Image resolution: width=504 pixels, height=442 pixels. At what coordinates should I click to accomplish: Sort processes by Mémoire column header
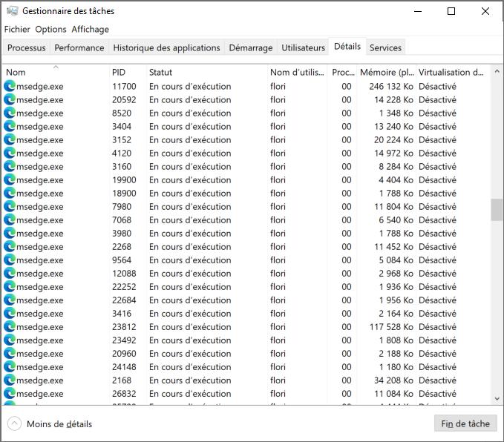(x=386, y=72)
